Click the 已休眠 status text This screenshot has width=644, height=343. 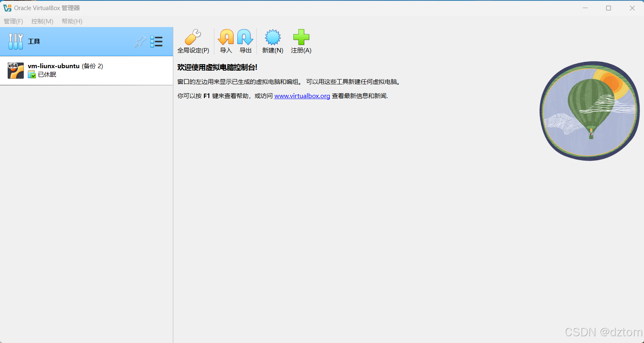tap(47, 75)
